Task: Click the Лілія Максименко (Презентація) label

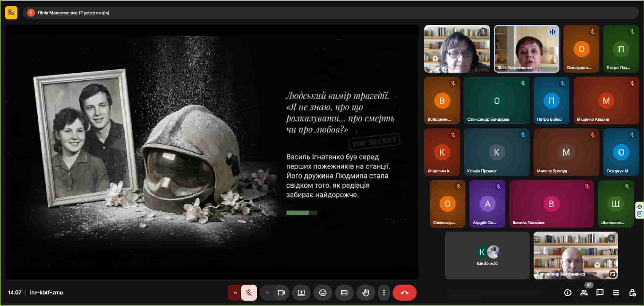Action: coord(73,13)
